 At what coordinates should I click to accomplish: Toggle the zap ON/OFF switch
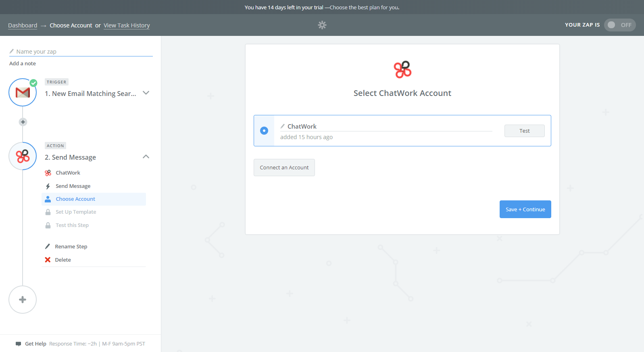620,25
